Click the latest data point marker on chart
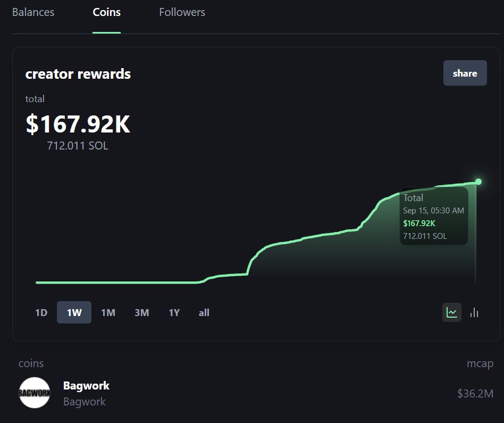Viewport: 504px width, 423px height. [x=478, y=182]
